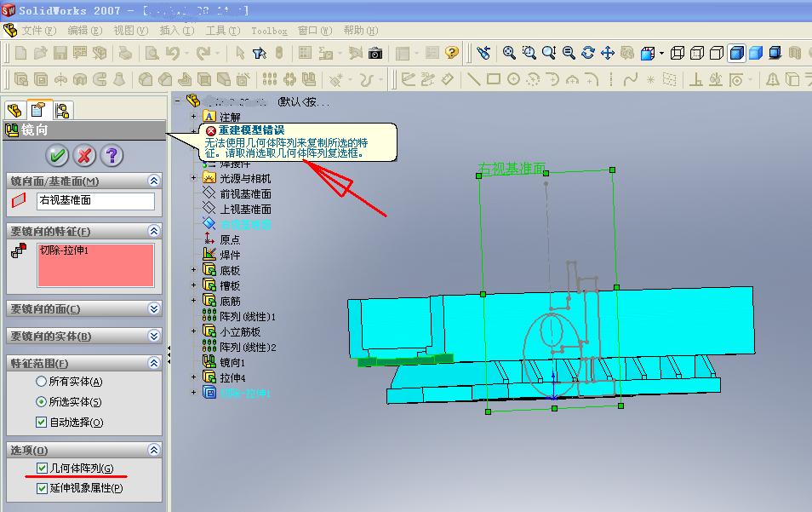812x512 pixels.
Task: Click the Linear Pattern feature icon
Action: pos(269,79)
